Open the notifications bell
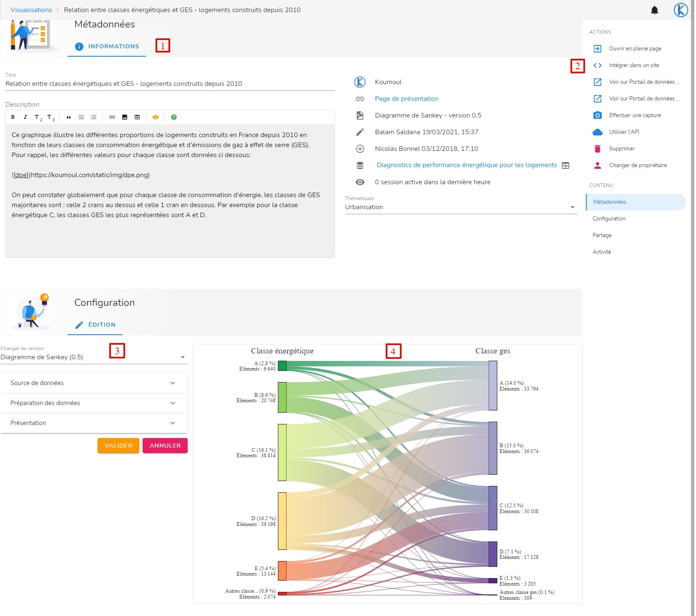 [x=655, y=10]
